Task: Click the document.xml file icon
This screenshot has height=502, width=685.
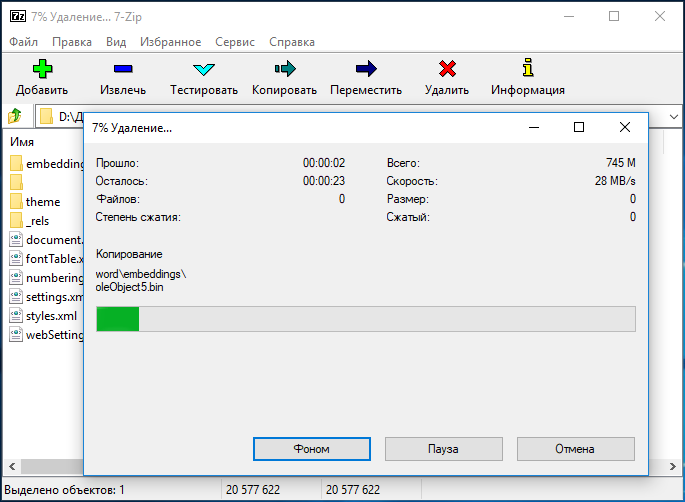Action: [16, 239]
